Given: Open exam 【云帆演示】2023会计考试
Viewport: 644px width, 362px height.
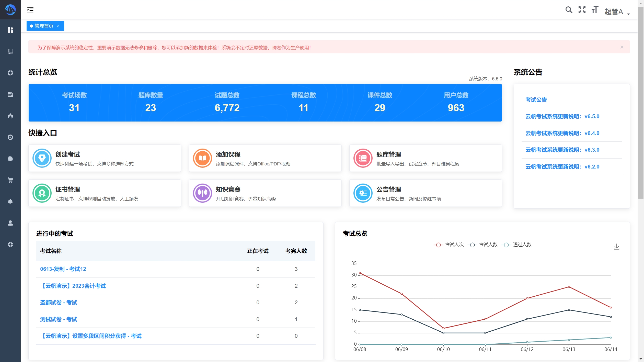Looking at the screenshot, I should pyautogui.click(x=73, y=286).
